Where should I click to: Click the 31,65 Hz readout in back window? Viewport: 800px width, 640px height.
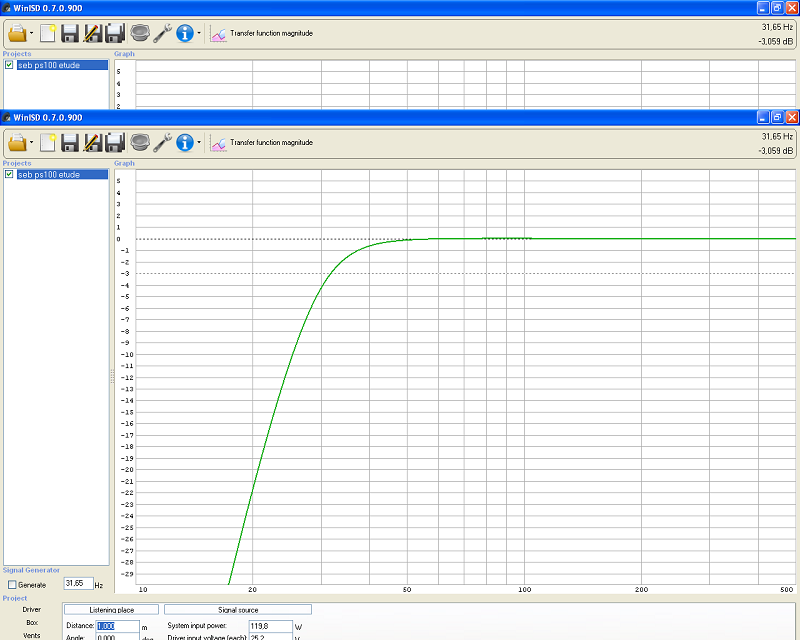(x=778, y=27)
